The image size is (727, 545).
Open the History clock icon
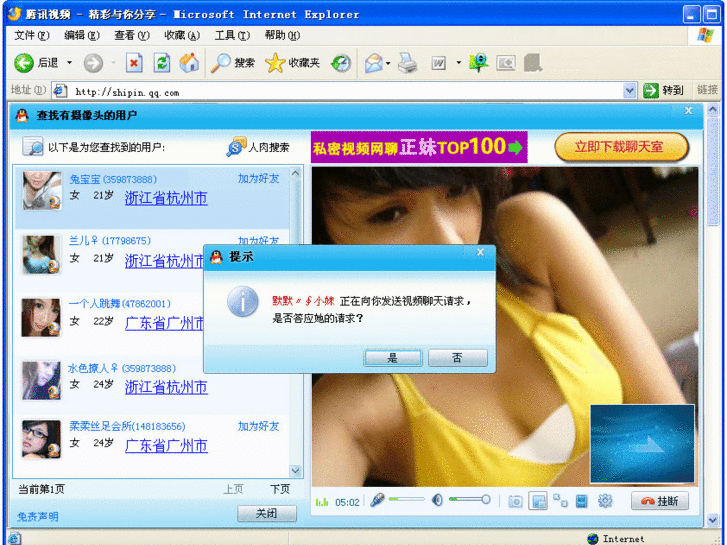click(341, 63)
